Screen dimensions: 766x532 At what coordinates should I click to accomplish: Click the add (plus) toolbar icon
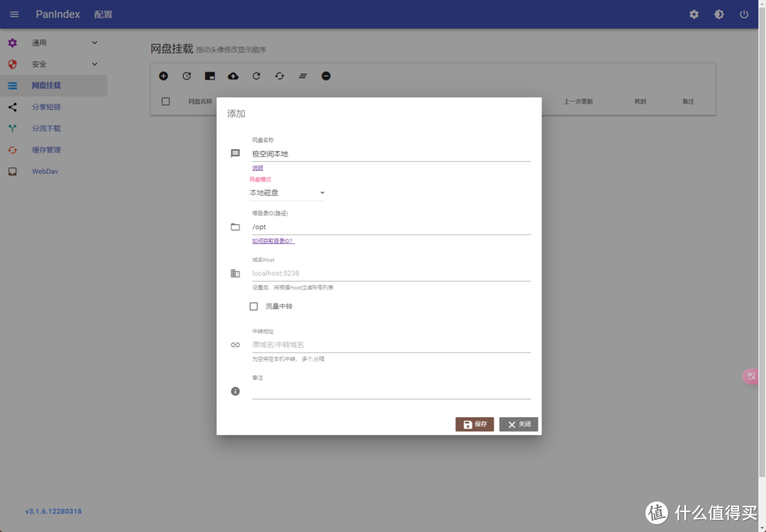point(164,76)
